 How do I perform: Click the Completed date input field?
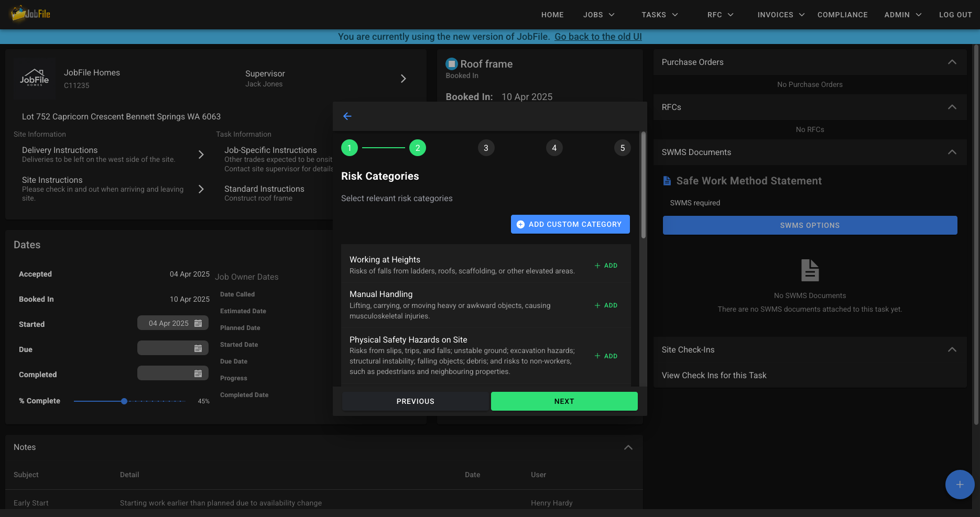click(173, 373)
